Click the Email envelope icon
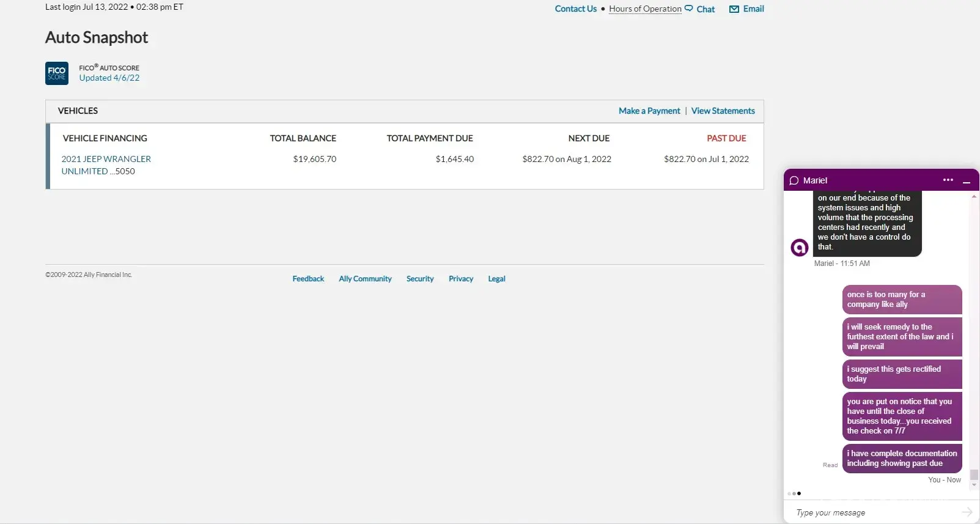 coord(734,9)
